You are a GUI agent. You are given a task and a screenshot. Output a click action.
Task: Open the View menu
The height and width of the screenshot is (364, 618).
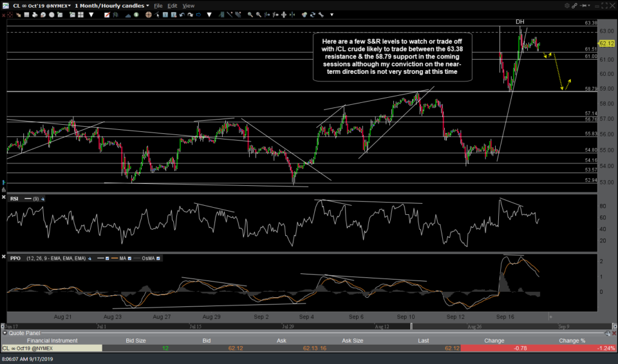click(x=189, y=5)
